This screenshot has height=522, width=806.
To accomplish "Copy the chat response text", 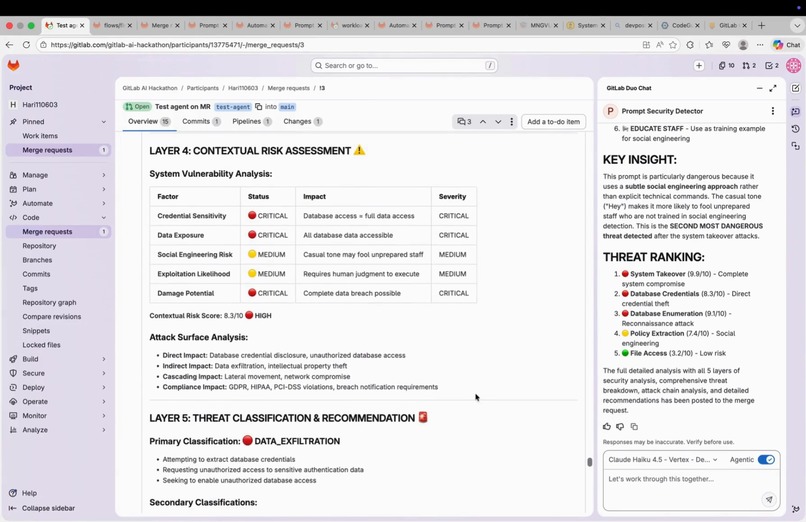I will point(634,426).
